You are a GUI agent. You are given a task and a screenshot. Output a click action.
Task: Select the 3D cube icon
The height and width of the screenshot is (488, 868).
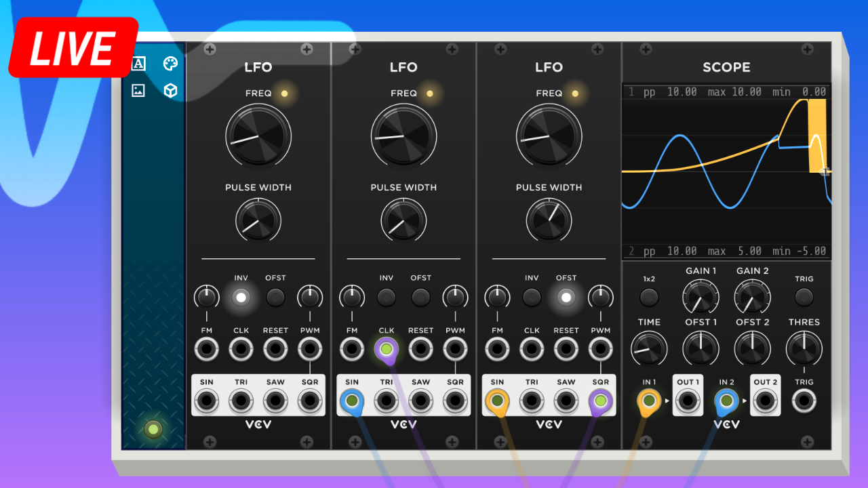pos(170,91)
